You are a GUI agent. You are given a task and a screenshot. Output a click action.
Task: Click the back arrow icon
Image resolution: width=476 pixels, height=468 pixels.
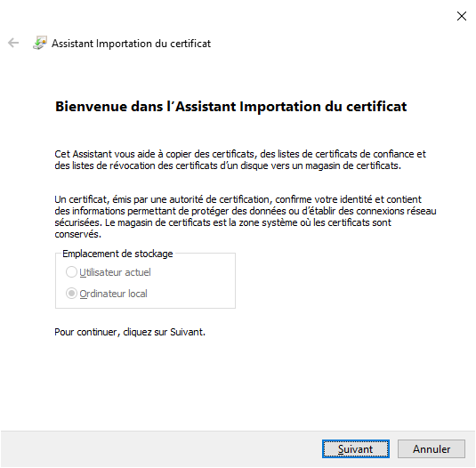tap(13, 43)
